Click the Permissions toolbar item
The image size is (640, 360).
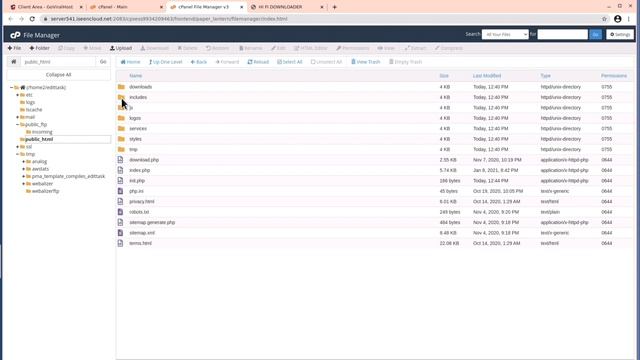(353, 48)
